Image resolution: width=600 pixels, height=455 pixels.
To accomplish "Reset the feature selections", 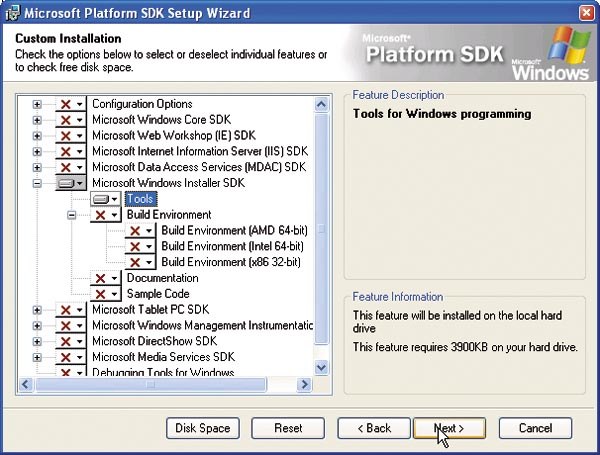I will coord(288,428).
